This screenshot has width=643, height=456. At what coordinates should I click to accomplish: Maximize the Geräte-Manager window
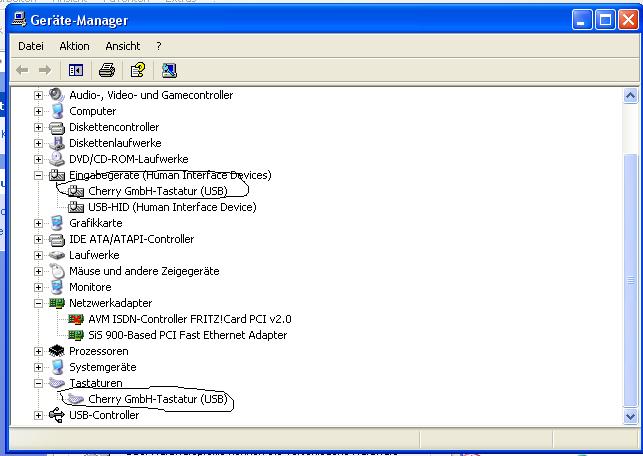coord(605,20)
